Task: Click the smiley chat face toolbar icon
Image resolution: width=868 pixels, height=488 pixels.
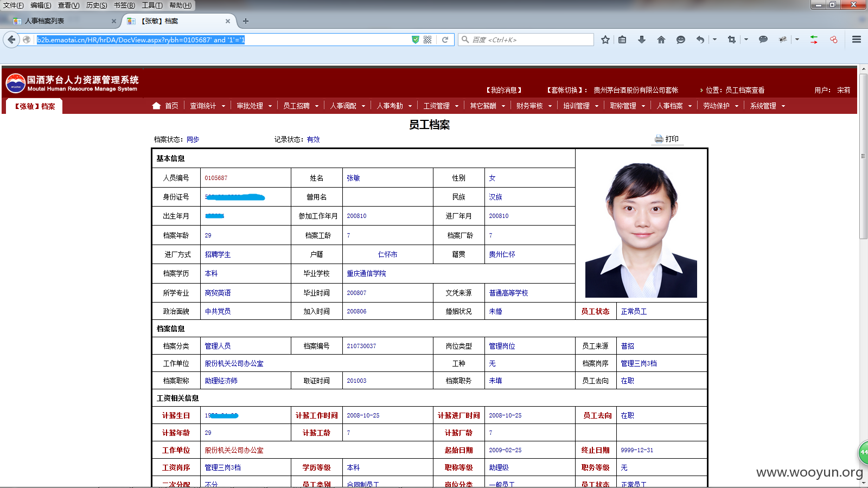Action: 681,40
